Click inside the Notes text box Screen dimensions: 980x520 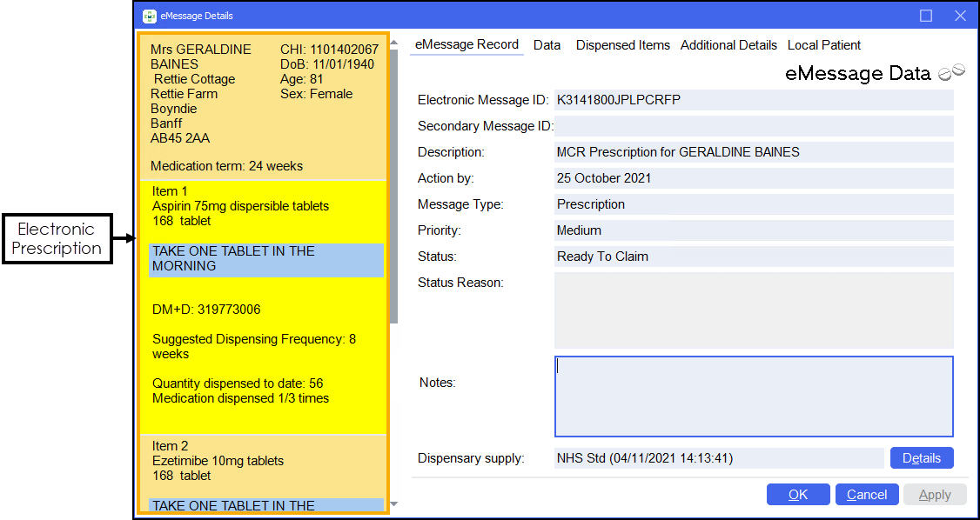(x=754, y=396)
